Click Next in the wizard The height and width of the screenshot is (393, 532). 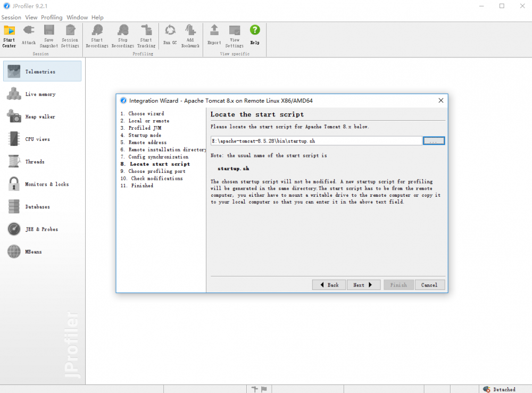363,285
